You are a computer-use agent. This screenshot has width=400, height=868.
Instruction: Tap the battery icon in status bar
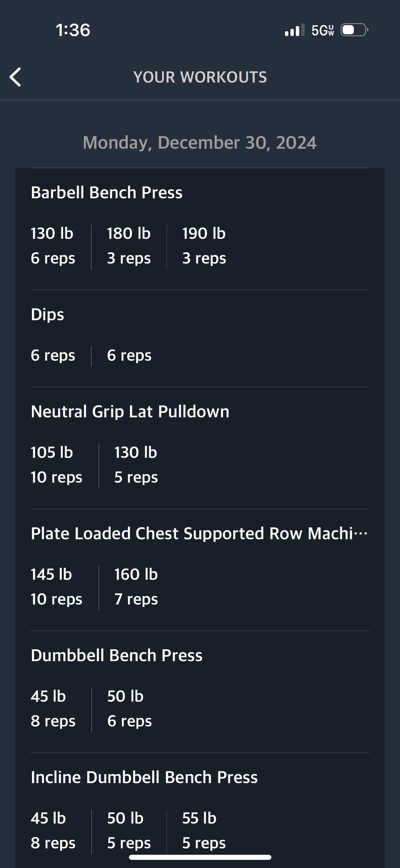coord(354,30)
